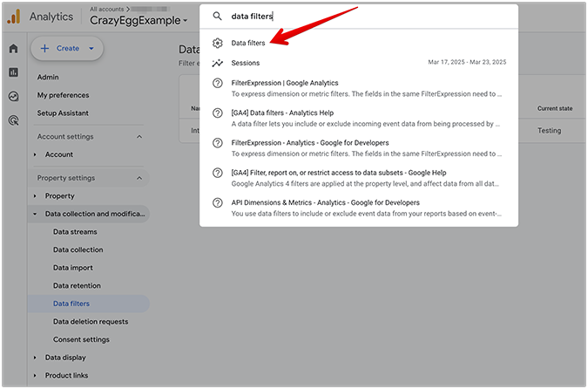
Task: Open Setup Assistant
Action: click(63, 113)
